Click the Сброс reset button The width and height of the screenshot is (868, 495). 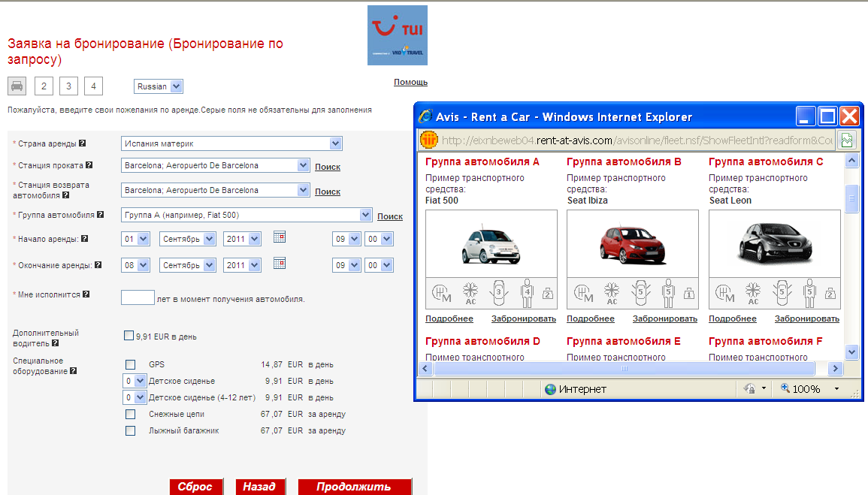tap(196, 487)
